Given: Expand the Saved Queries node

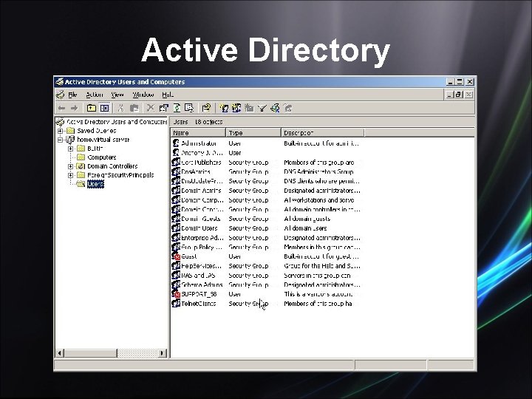Looking at the screenshot, I should [60, 131].
